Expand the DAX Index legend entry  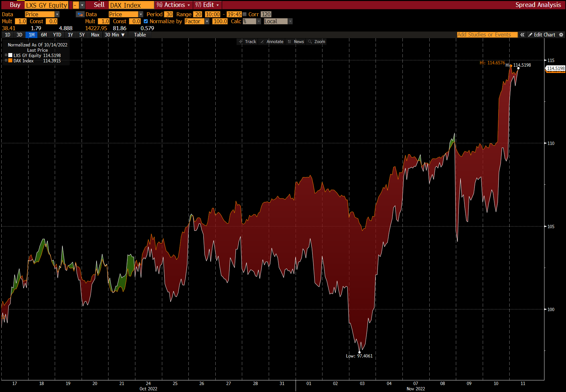tap(6, 61)
